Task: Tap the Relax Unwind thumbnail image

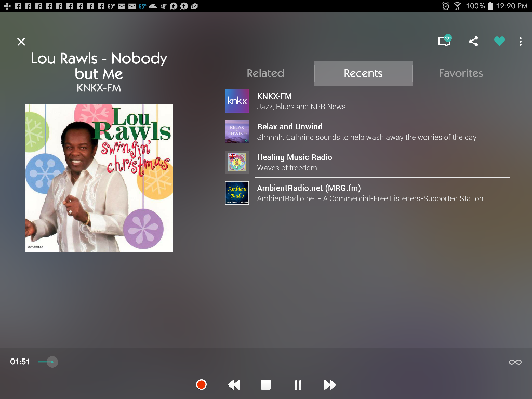Action: tap(237, 131)
